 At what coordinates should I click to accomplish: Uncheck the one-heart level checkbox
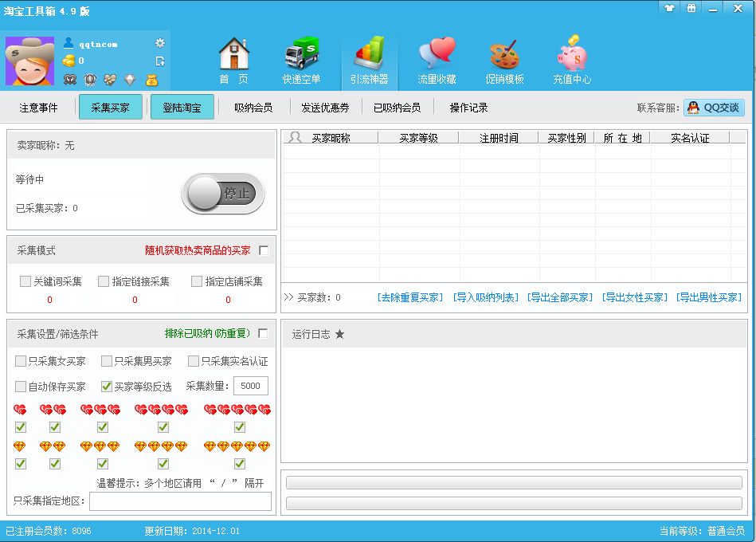[x=21, y=427]
